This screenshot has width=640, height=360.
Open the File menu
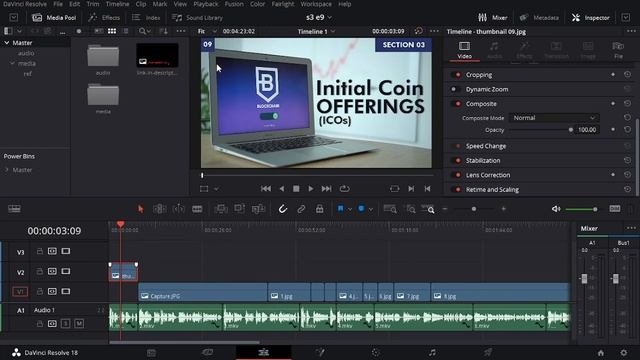coord(58,4)
